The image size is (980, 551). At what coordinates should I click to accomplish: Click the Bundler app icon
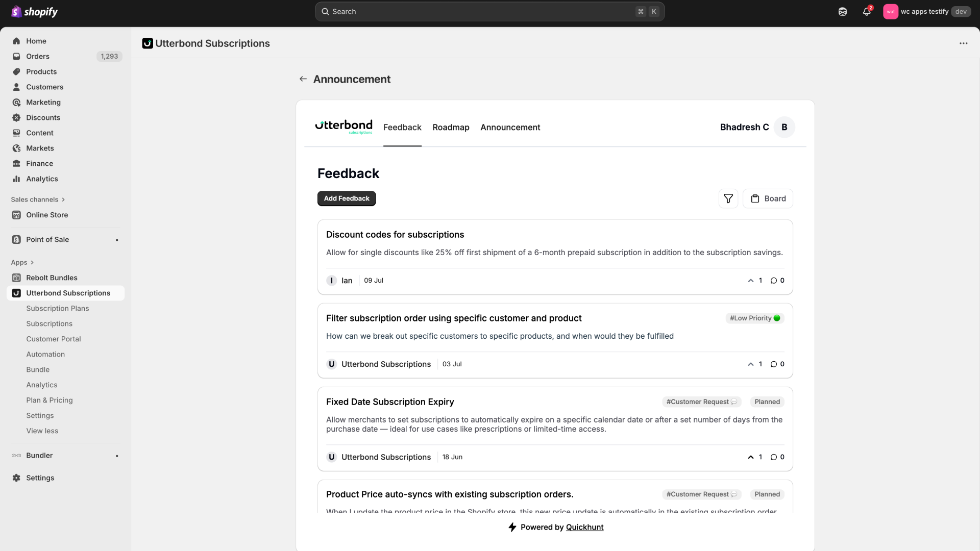pos(16,455)
